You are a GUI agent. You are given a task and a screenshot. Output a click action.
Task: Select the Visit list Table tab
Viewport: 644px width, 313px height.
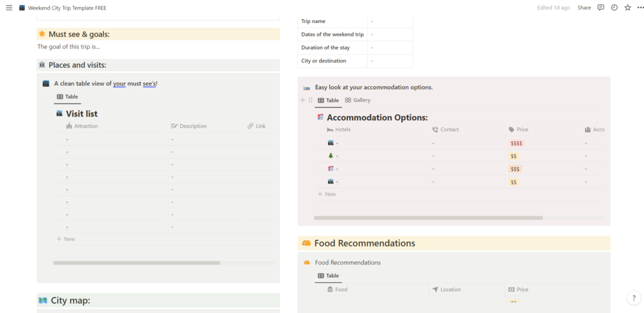pos(67,97)
